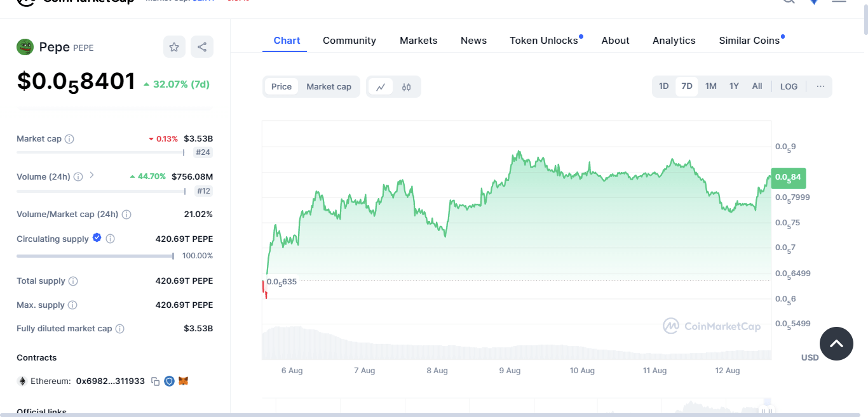Open Circulating supply info icon
868x417 pixels.
pos(110,239)
